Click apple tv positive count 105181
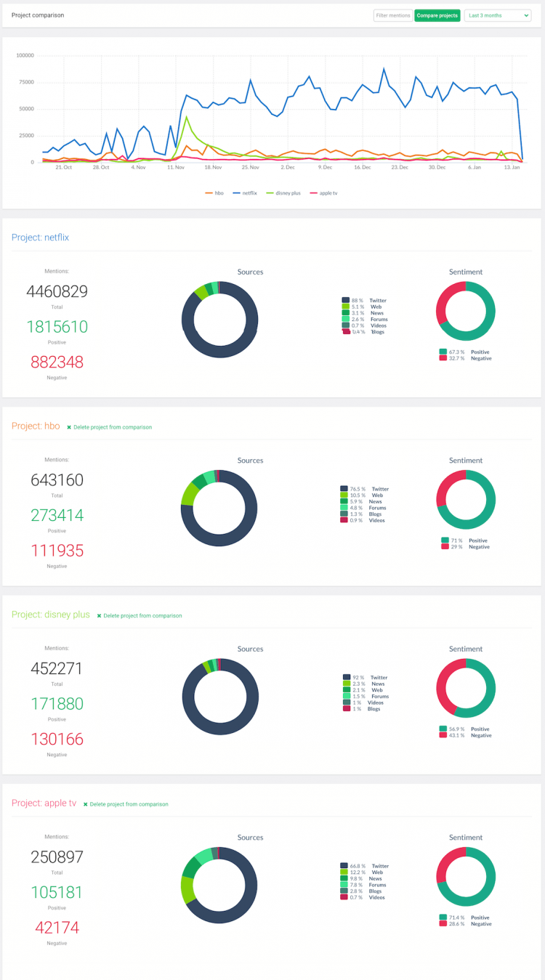The image size is (545, 980). 57,892
